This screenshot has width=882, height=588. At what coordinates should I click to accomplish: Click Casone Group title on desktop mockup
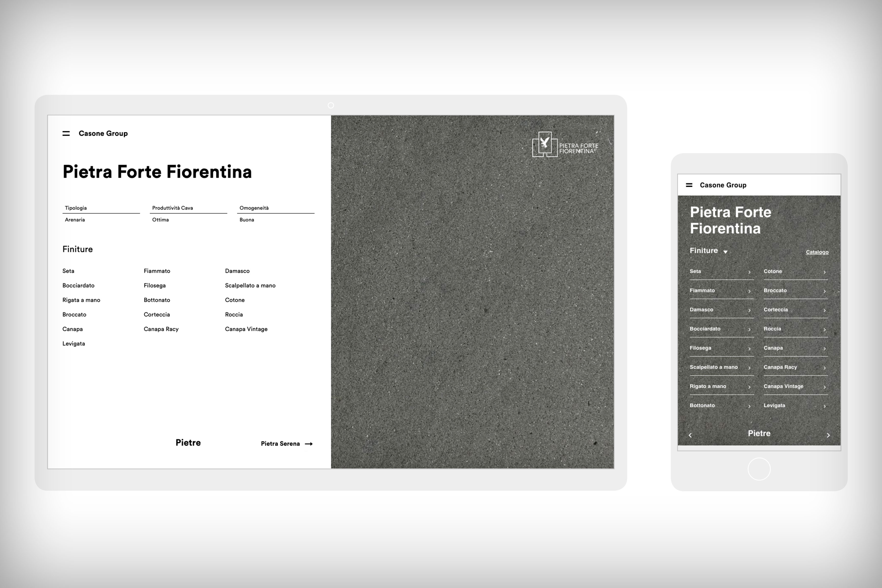pos(103,134)
